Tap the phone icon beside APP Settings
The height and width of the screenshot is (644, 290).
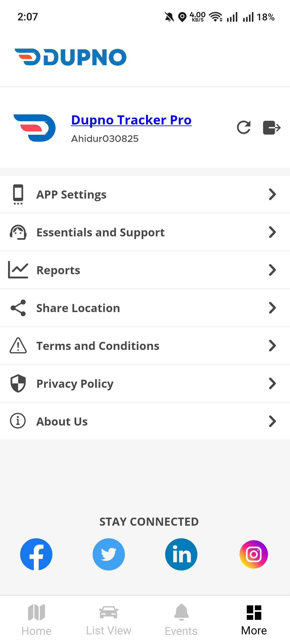(x=18, y=194)
